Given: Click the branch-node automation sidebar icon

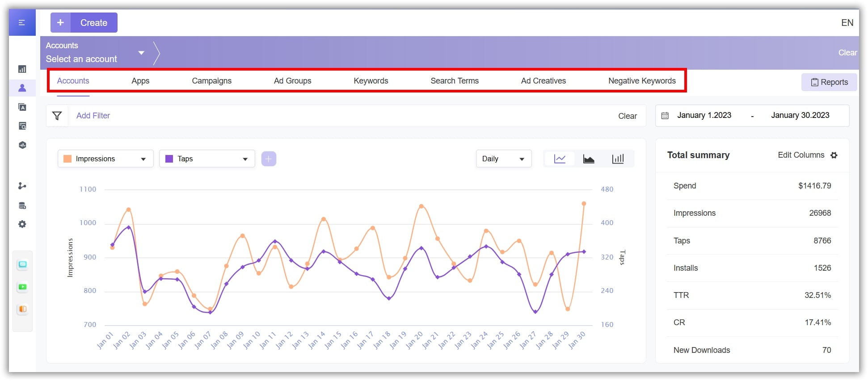Looking at the screenshot, I should coord(22,186).
